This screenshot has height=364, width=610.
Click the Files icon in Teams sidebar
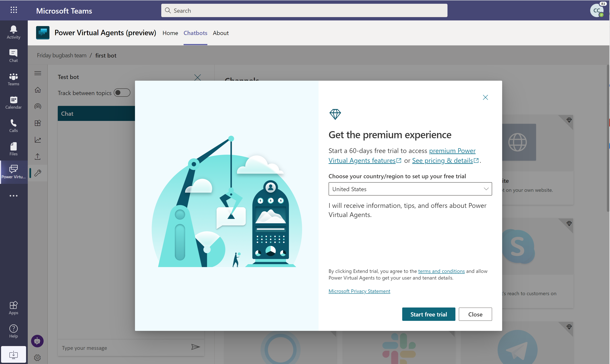tap(13, 149)
